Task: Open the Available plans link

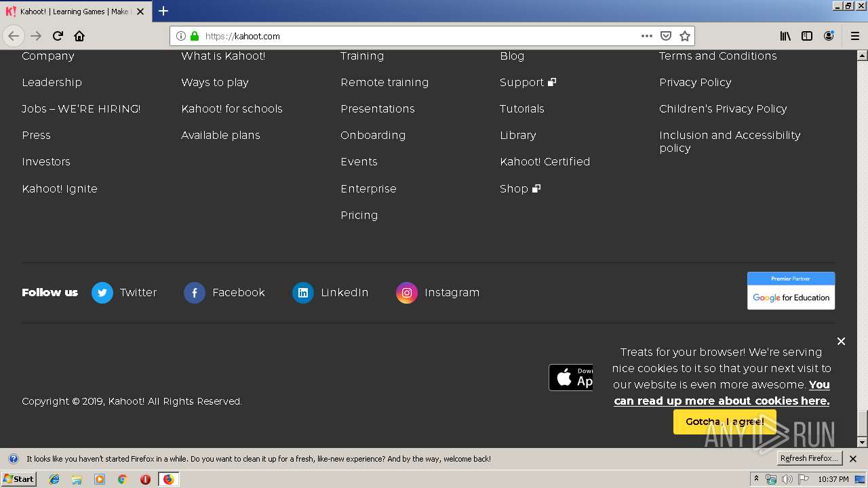Action: coord(220,136)
